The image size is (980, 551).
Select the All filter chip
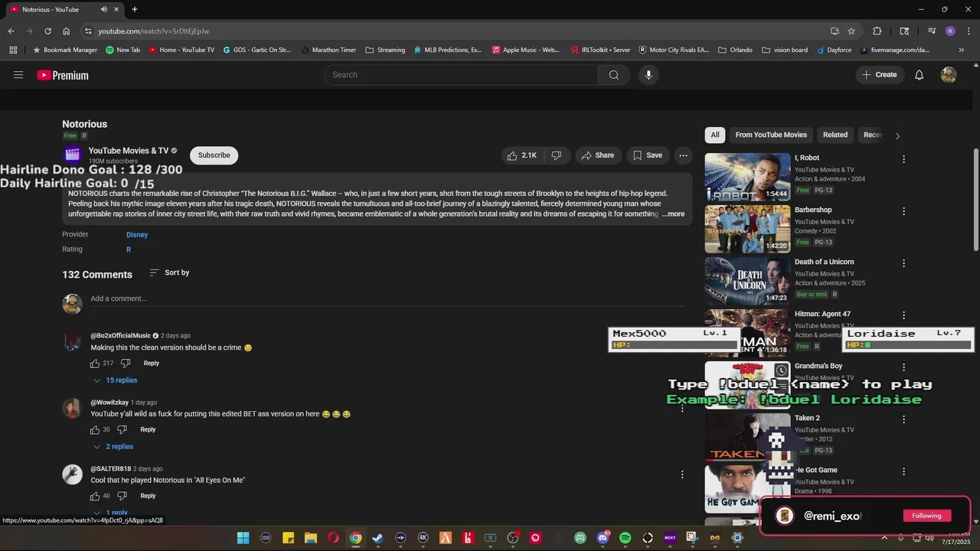point(714,135)
